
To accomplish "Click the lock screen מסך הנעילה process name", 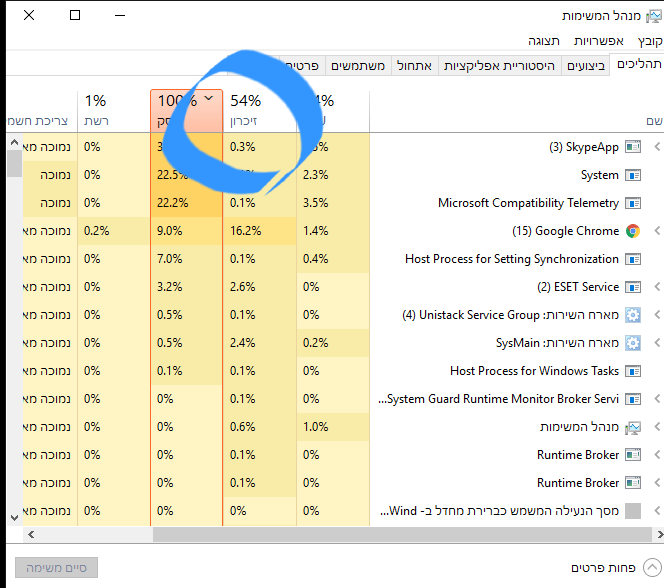I will coord(500,511).
